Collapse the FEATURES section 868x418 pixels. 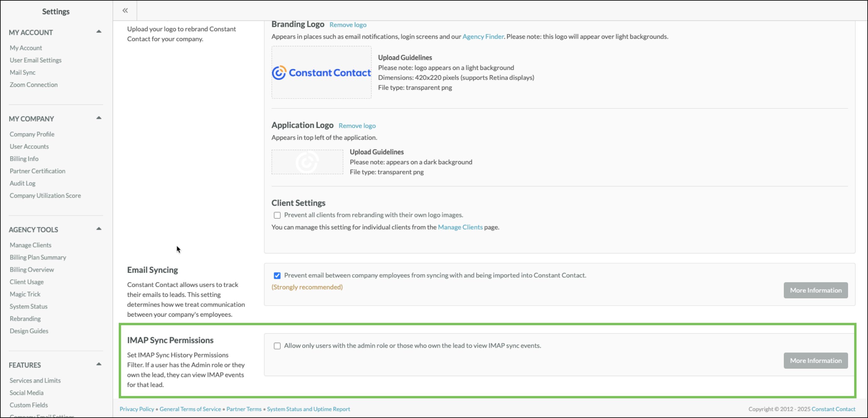click(x=99, y=364)
